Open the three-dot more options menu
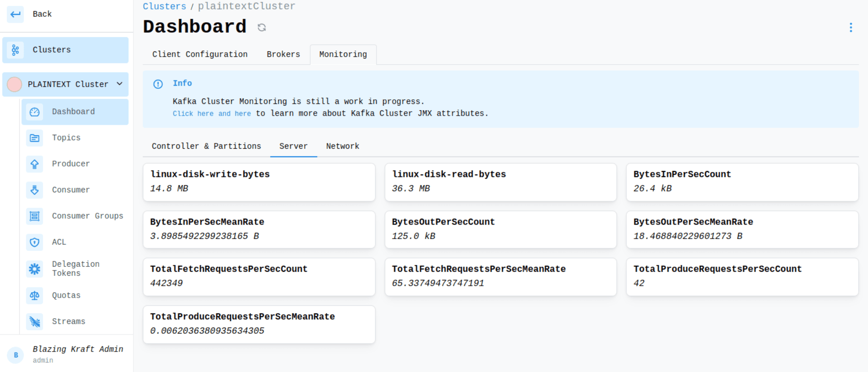868x372 pixels. pyautogui.click(x=851, y=27)
